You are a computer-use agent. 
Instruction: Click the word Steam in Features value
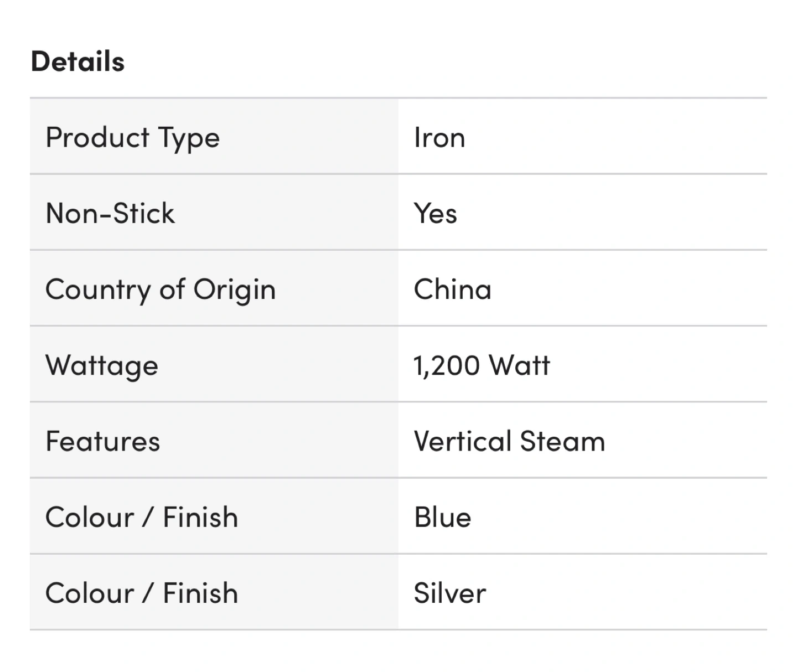click(x=562, y=441)
